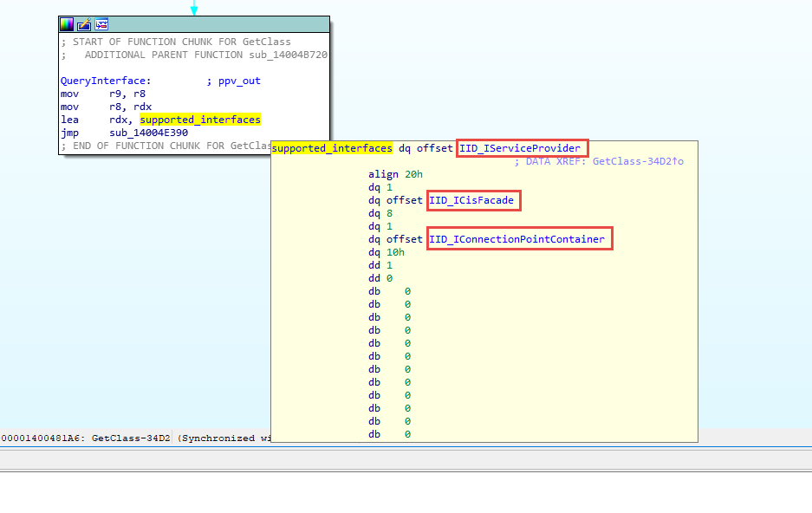
Task: Select the r9 register operand
Action: (118, 94)
